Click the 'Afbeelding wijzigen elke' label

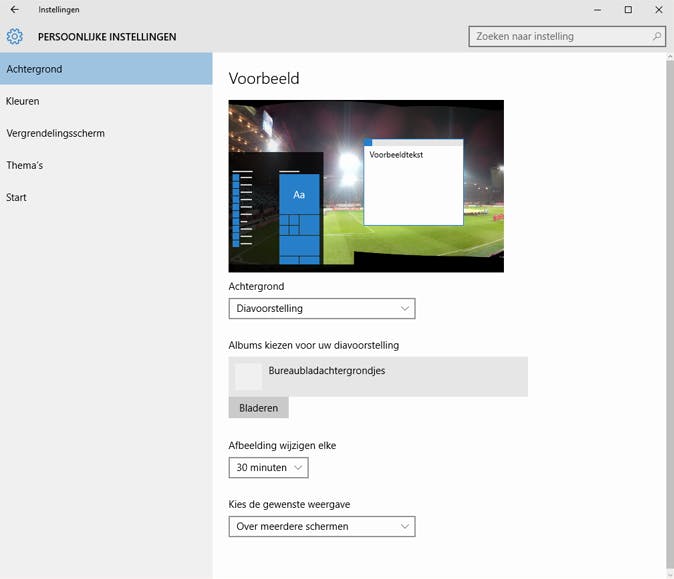[x=282, y=445]
